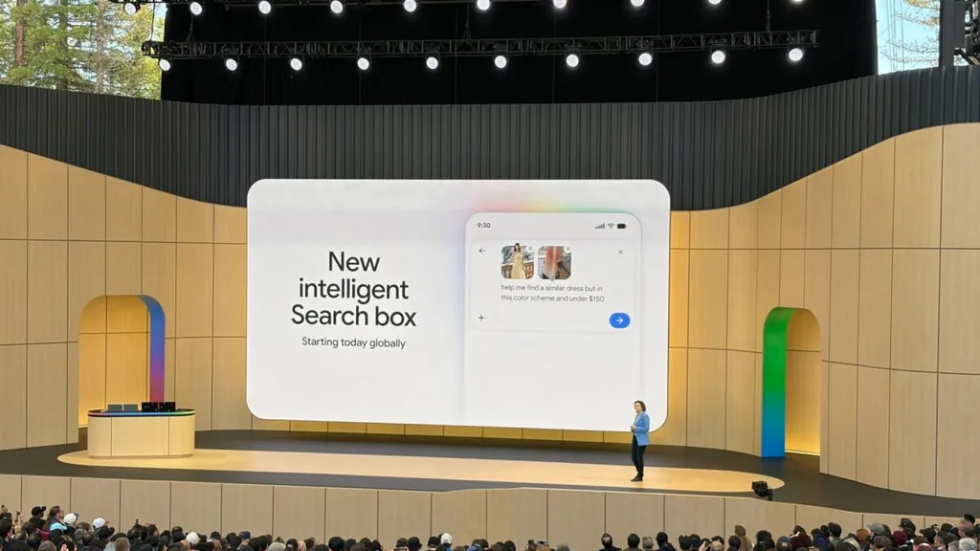
Task: Click the presenter in the blue jacket
Action: pyautogui.click(x=638, y=441)
